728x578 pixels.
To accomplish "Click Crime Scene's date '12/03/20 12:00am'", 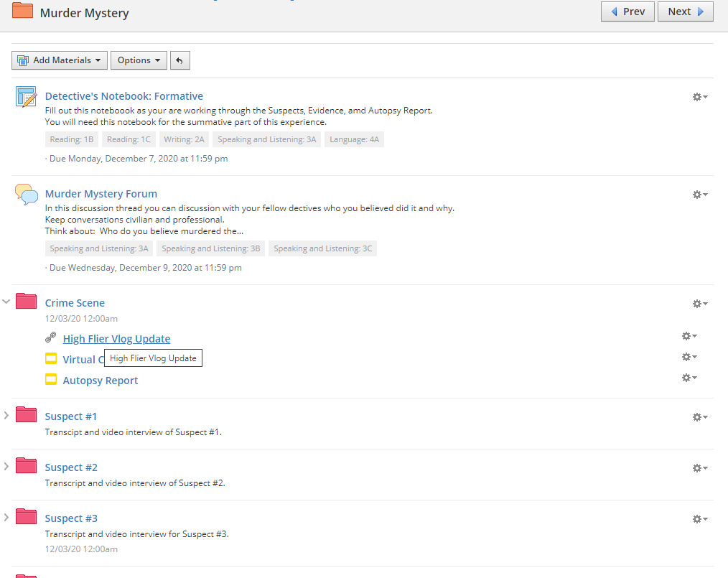I will tap(81, 319).
